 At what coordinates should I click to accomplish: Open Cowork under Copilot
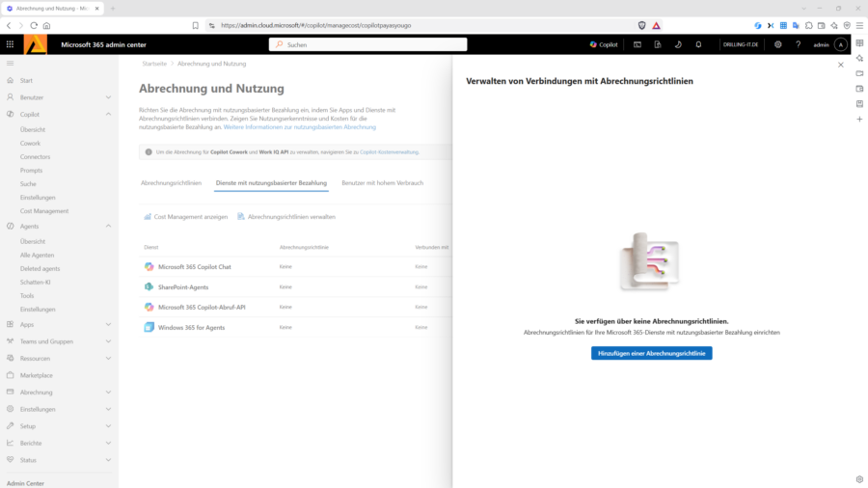[31, 143]
